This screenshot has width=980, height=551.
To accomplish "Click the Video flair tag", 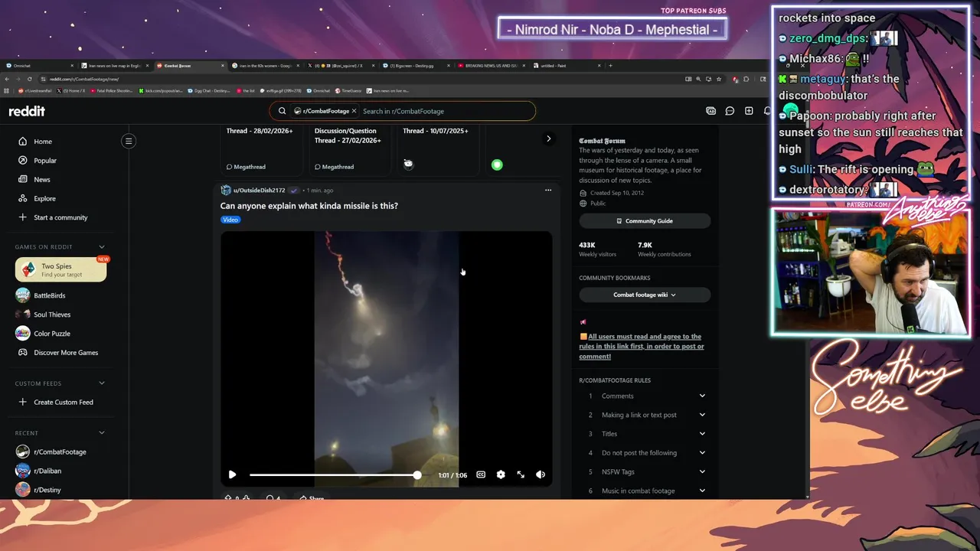I will click(x=230, y=220).
